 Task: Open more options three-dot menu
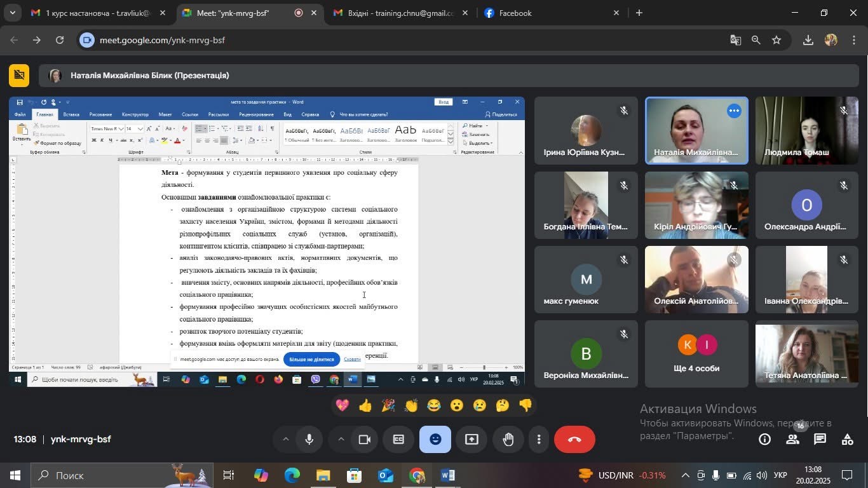click(x=539, y=440)
